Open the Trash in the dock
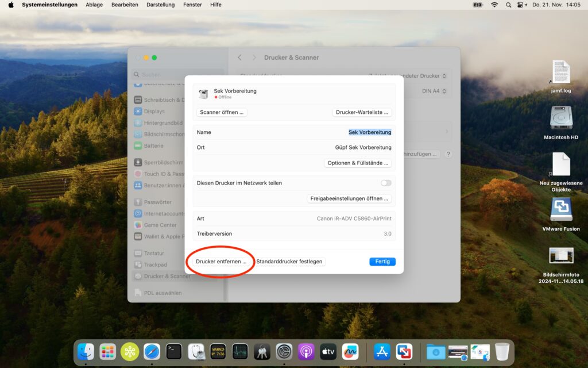This screenshot has width=588, height=368. pyautogui.click(x=502, y=351)
